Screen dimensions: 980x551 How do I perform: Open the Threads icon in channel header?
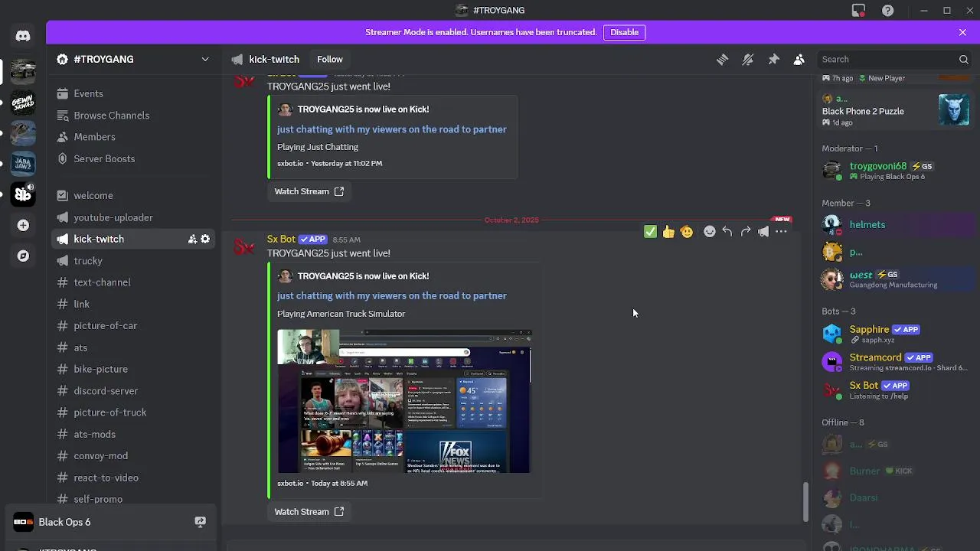[x=722, y=59]
